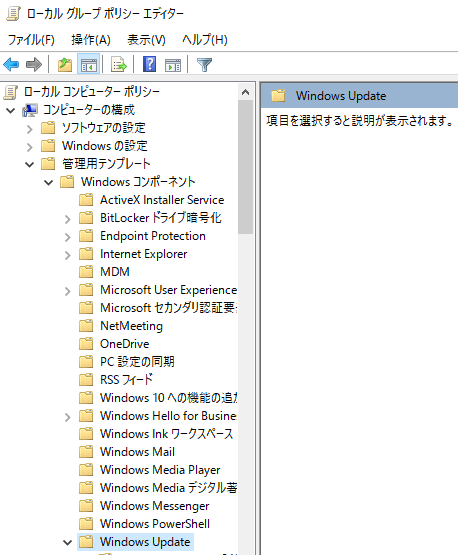Click the folder icon for Windows Messenger
Screen dimensions: 458x555
(x=86, y=505)
